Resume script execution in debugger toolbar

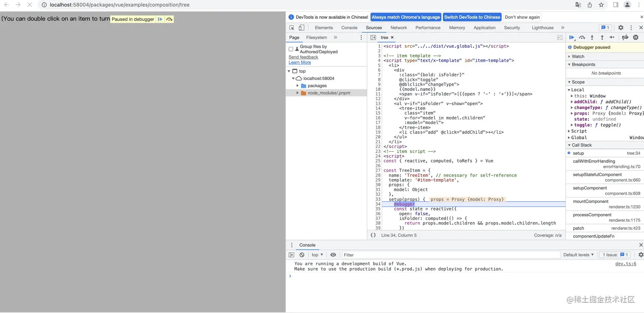572,38
